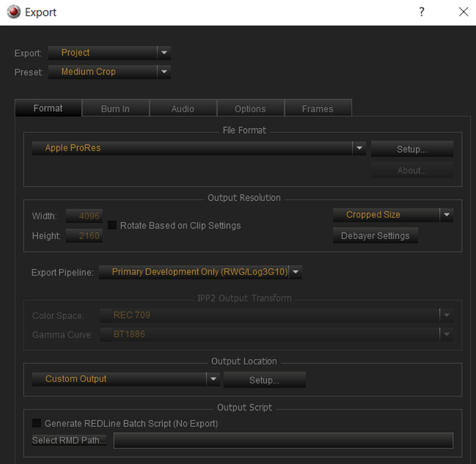476x464 pixels.
Task: Click the RMD path text field
Action: tap(283, 440)
